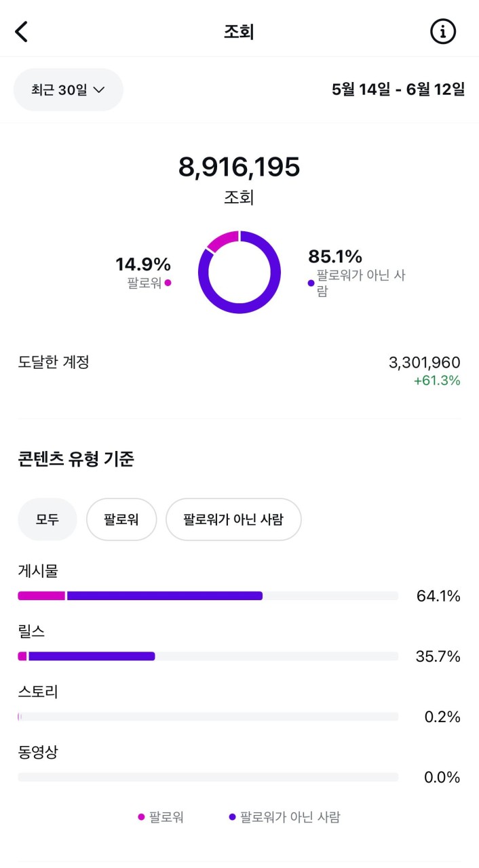This screenshot has height=868, width=479.
Task: Tap the 동영상 empty progress bar
Action: click(208, 777)
